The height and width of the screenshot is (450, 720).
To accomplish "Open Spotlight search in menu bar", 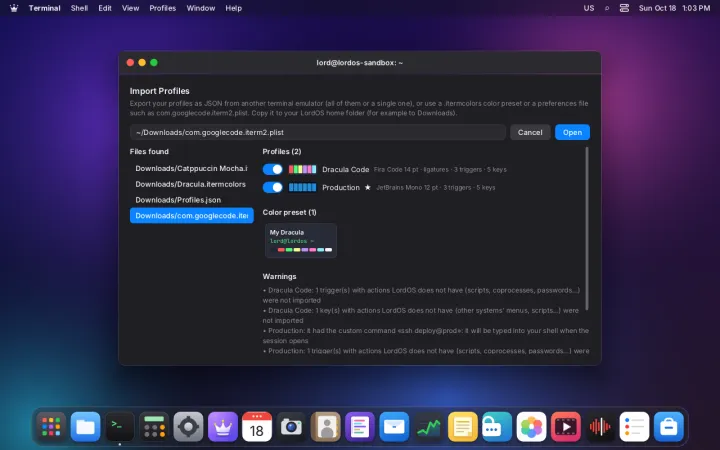I will coord(607,8).
